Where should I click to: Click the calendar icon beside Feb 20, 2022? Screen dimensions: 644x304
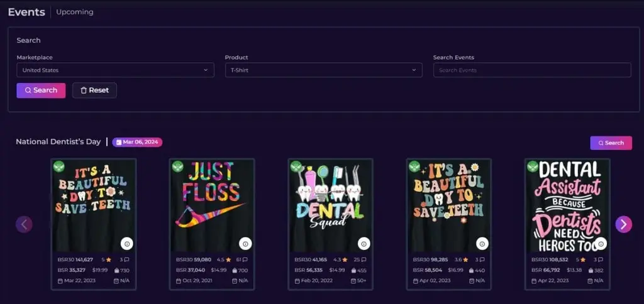coord(297,281)
